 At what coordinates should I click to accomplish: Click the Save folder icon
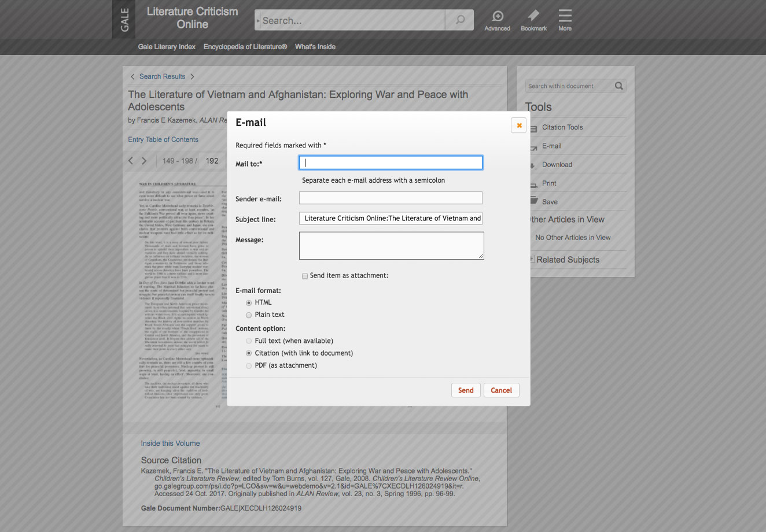[x=533, y=201]
